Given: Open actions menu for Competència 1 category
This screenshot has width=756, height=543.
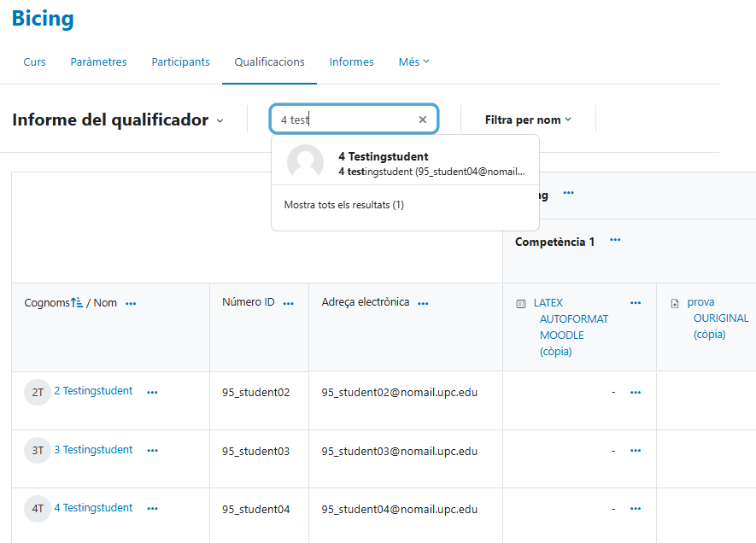Looking at the screenshot, I should tap(615, 241).
